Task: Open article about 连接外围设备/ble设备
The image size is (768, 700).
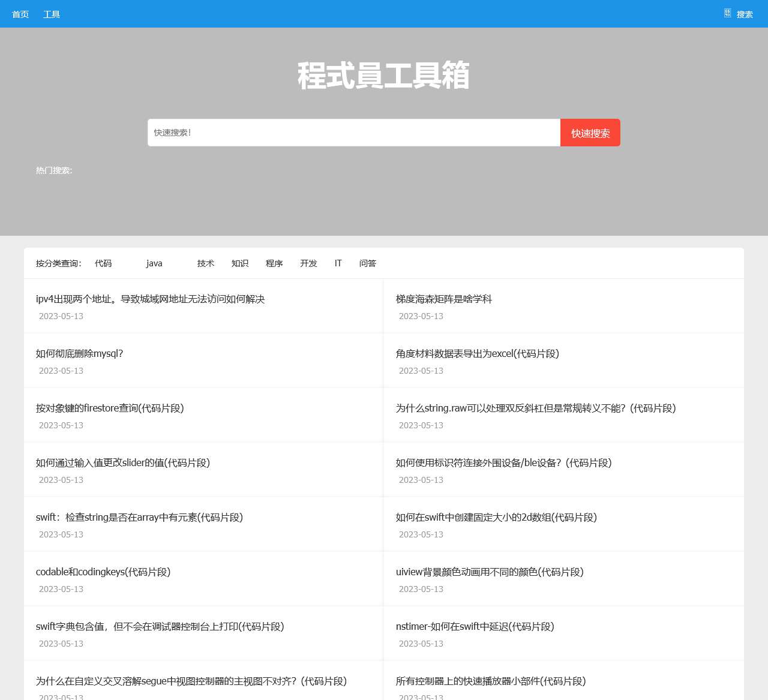Action: pos(504,462)
